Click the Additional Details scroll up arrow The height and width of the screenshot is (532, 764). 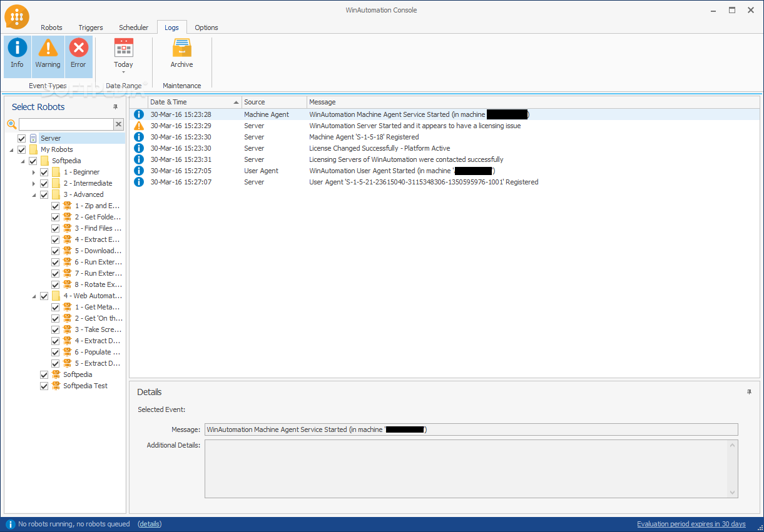[x=733, y=445]
